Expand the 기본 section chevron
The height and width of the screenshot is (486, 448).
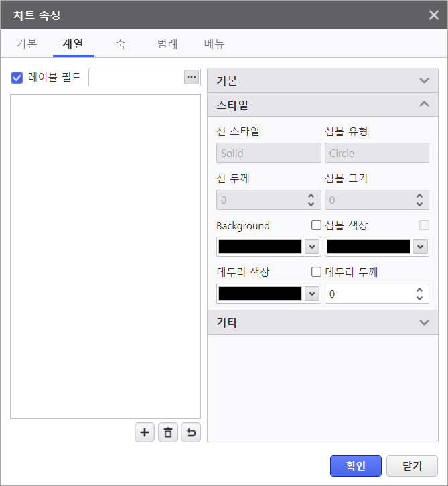[424, 80]
